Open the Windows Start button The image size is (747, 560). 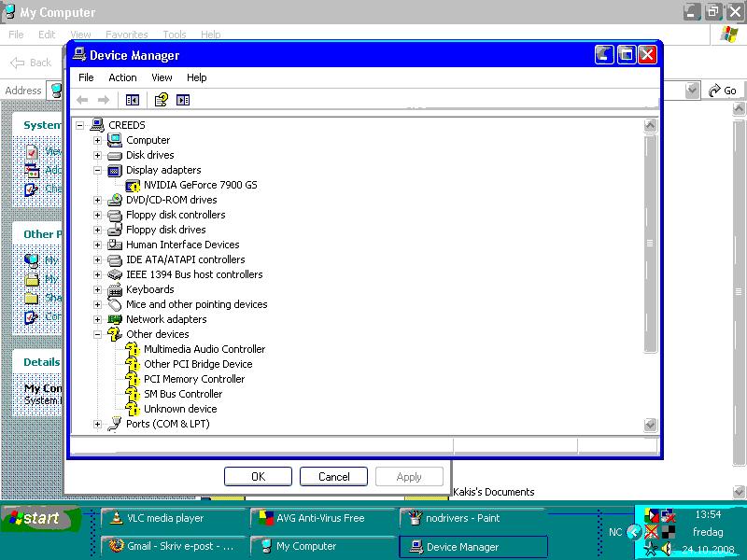coord(40,518)
